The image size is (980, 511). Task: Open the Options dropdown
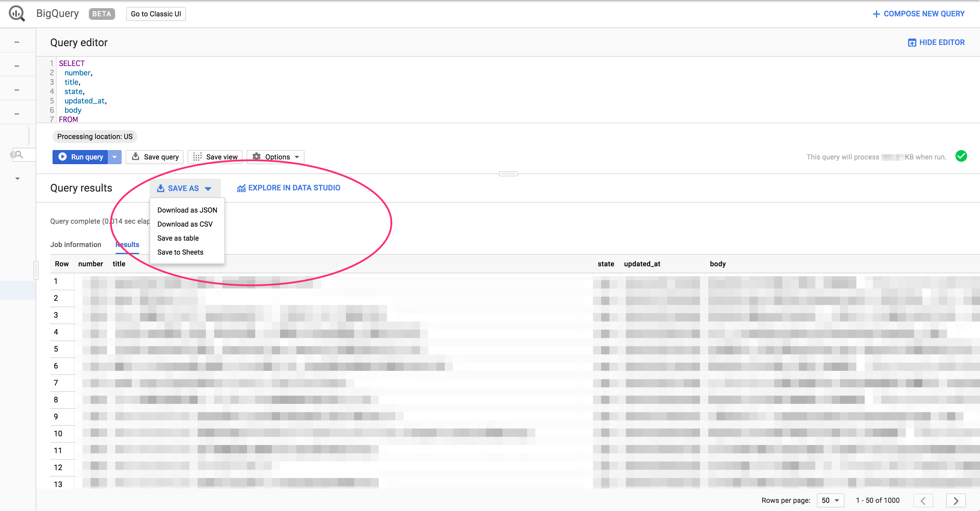click(x=276, y=157)
